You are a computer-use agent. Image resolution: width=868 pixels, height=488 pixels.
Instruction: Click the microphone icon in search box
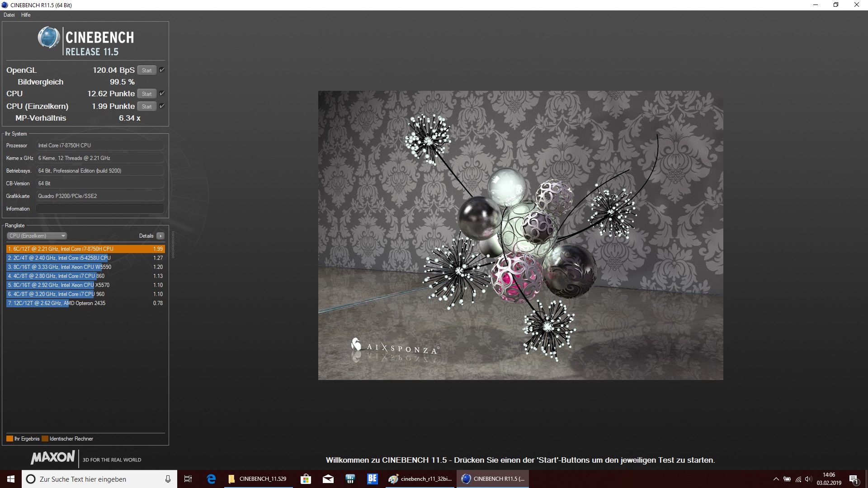(x=168, y=479)
